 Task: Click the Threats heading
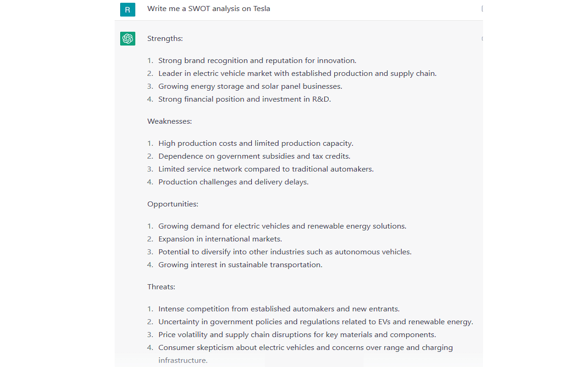(x=161, y=287)
